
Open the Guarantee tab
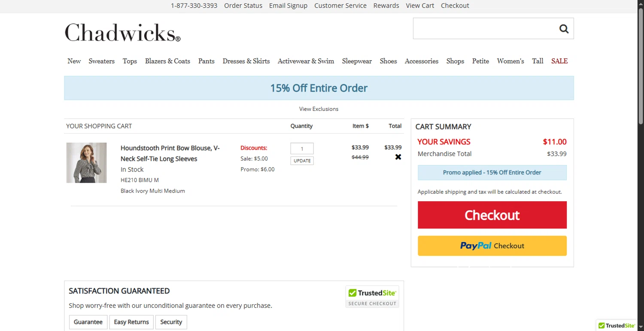coord(88,322)
